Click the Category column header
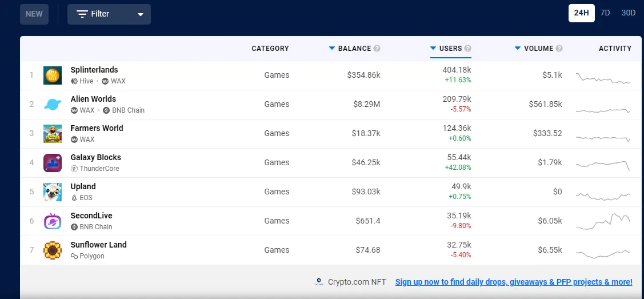 tap(270, 49)
